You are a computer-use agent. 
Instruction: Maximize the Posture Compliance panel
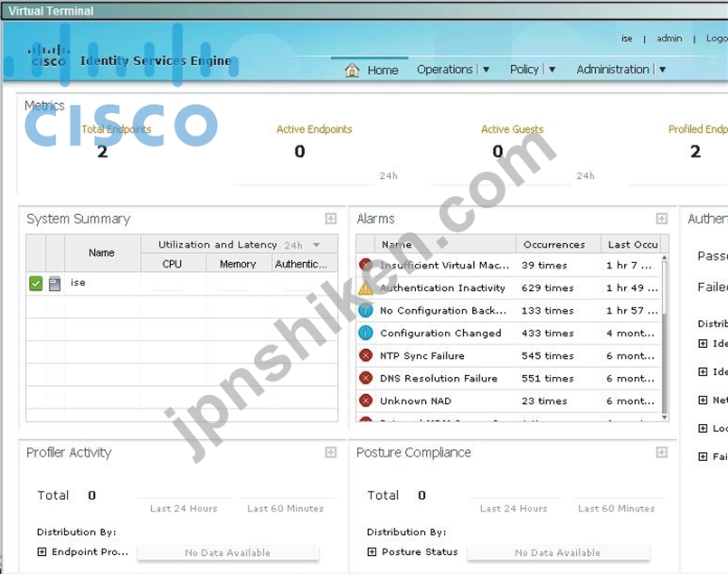[x=662, y=453]
